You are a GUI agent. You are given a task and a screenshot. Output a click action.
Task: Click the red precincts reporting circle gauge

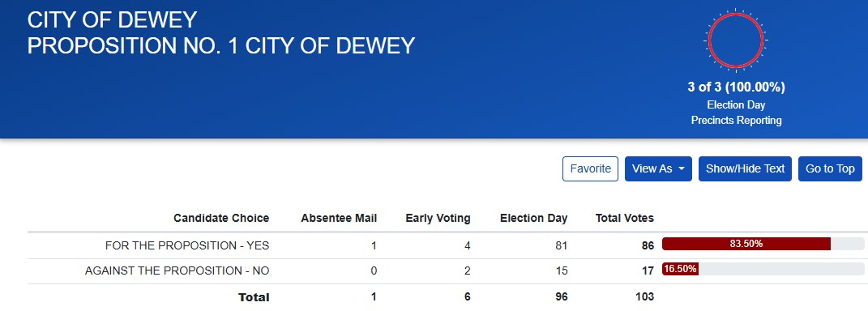pos(736,40)
